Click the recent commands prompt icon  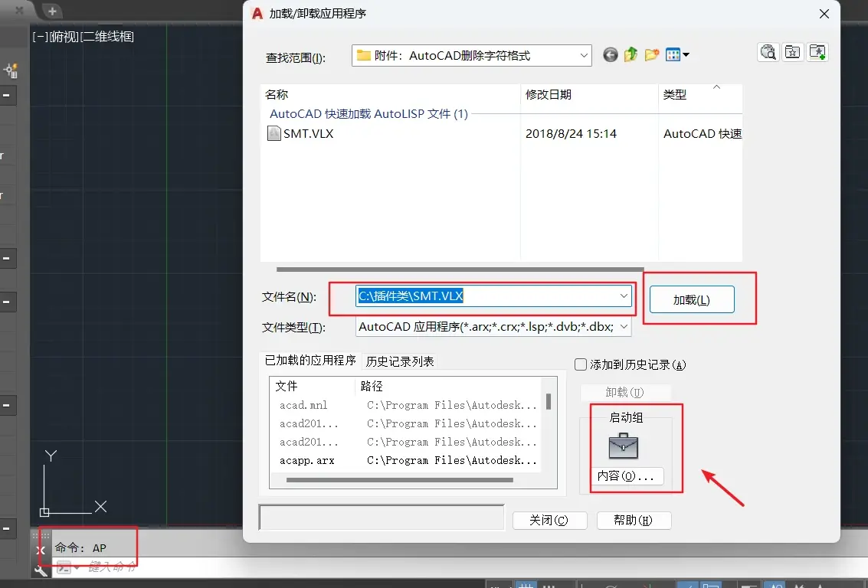coord(65,567)
